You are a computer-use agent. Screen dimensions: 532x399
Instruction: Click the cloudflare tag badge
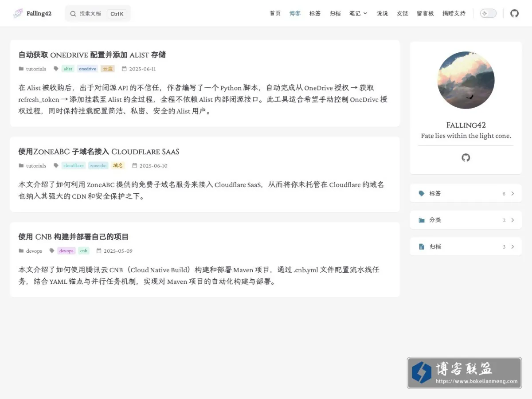point(74,165)
